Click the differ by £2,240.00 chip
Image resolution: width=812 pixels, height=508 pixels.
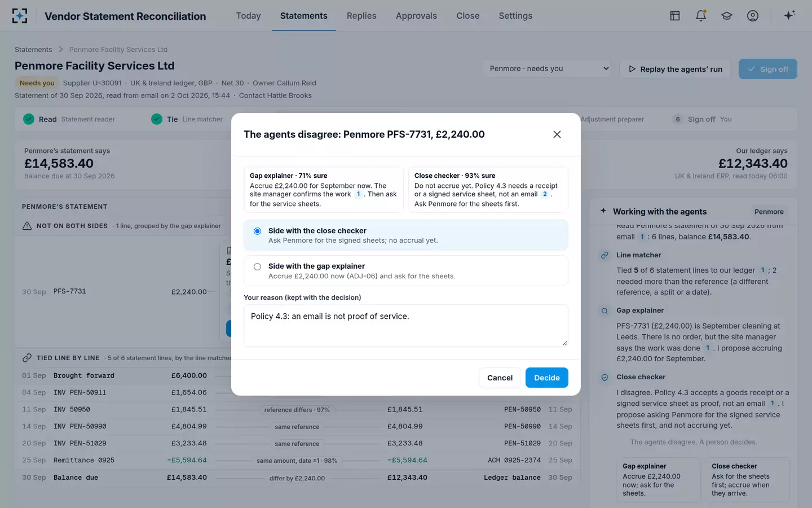[297, 478]
